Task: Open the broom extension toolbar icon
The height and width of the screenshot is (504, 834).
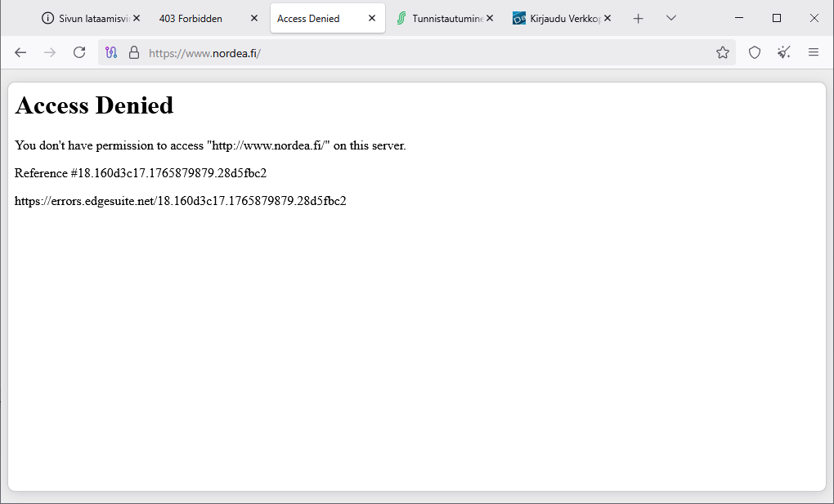Action: (784, 52)
